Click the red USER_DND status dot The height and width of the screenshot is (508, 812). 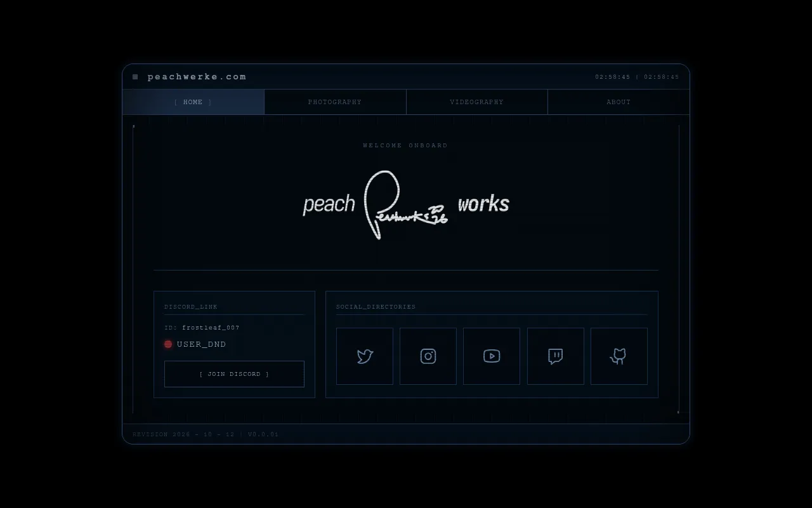[168, 344]
